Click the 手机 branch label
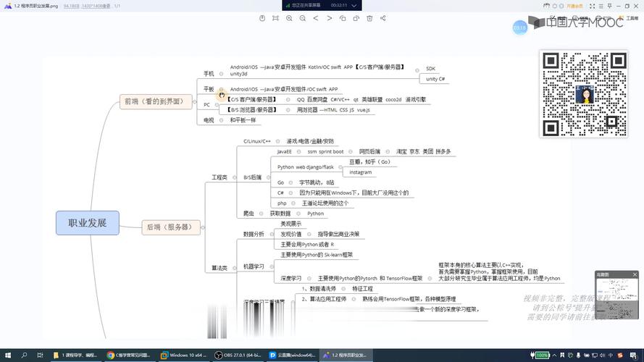This screenshot has height=362, width=644. [209, 74]
